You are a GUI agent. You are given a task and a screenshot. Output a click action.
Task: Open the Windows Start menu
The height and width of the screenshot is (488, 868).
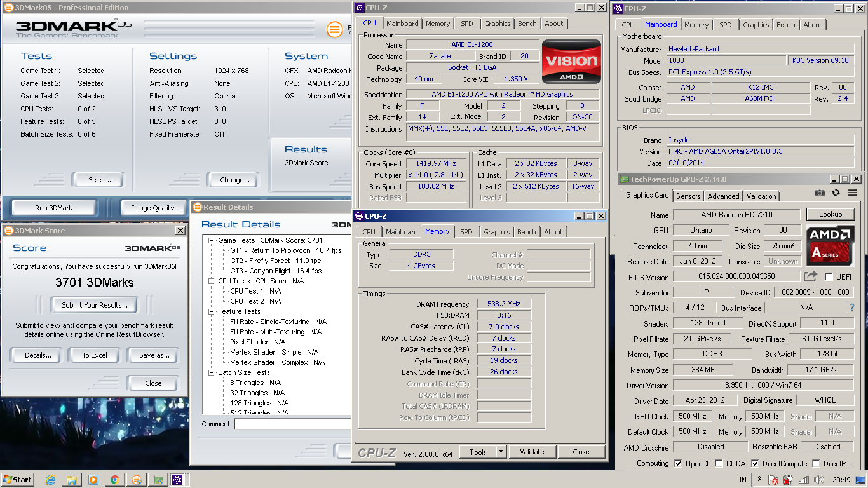(18, 480)
